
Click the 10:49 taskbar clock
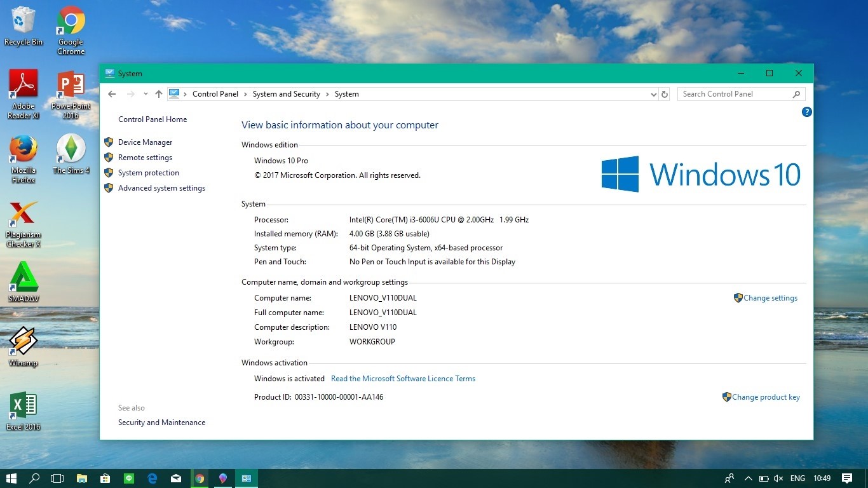click(822, 478)
